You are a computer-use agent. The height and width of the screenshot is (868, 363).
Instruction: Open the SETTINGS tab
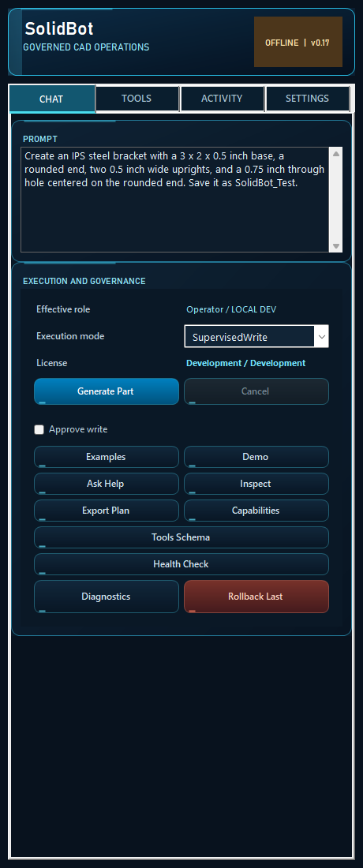(307, 99)
